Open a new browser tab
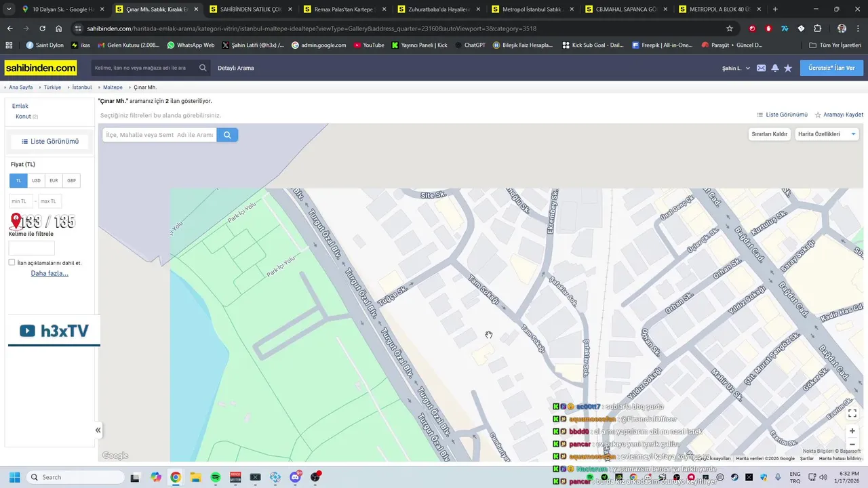Image resolution: width=868 pixels, height=488 pixels. click(775, 9)
